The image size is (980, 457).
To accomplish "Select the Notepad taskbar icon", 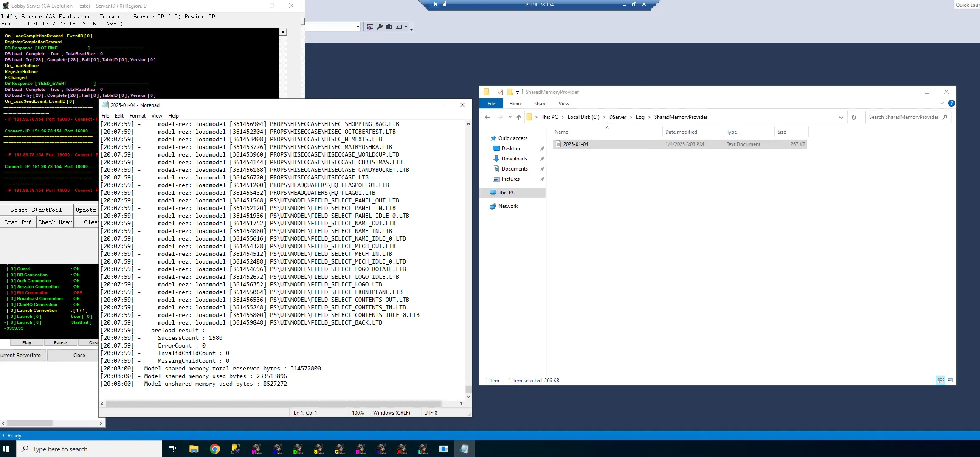I will pos(464,449).
